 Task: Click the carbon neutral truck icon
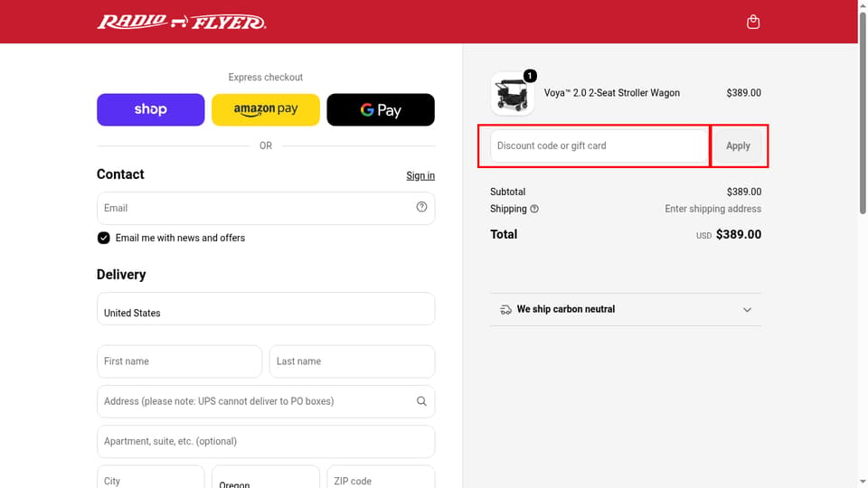pos(505,310)
